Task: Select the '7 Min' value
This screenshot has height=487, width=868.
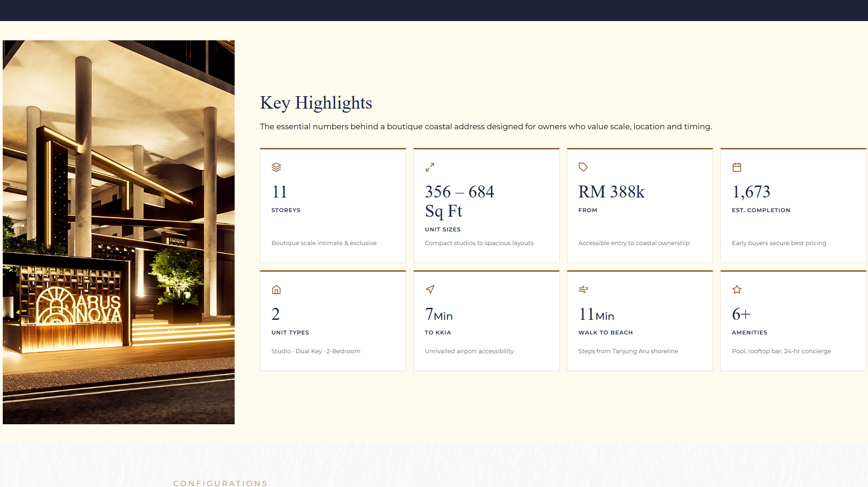Action: click(439, 314)
